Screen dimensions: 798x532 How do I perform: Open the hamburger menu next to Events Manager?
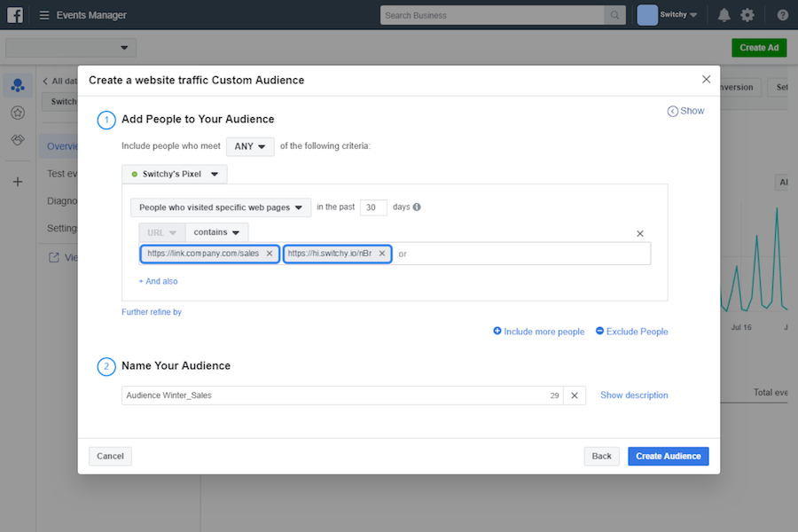coord(44,15)
